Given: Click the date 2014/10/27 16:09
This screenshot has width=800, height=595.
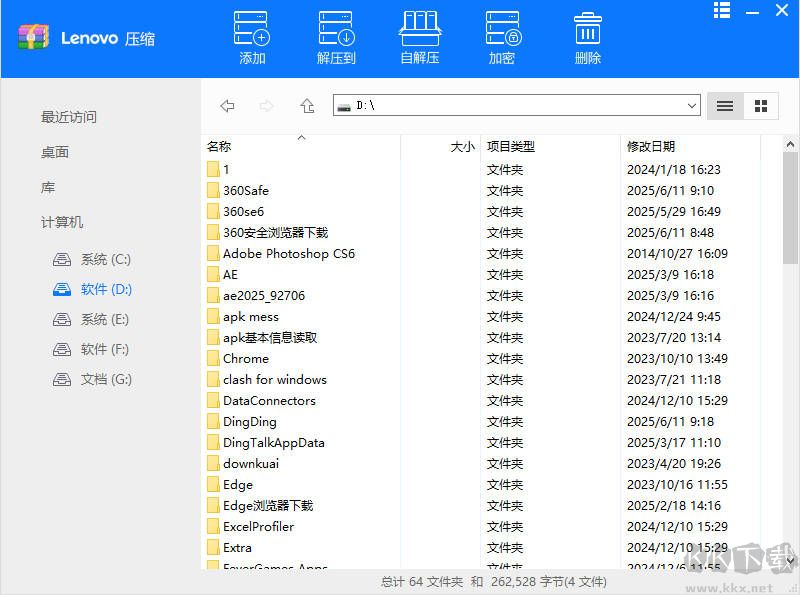Looking at the screenshot, I should [x=677, y=254].
